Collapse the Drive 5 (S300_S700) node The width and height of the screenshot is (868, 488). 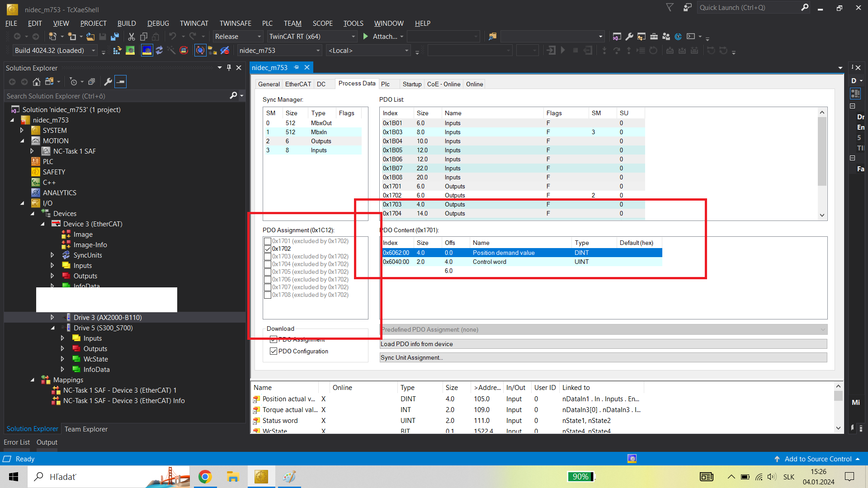tap(52, 328)
